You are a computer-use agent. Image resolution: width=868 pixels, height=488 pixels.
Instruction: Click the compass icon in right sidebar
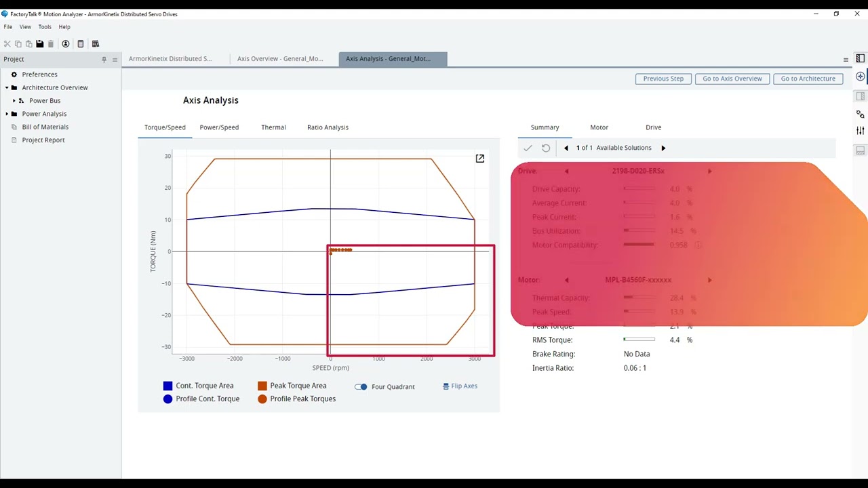861,77
